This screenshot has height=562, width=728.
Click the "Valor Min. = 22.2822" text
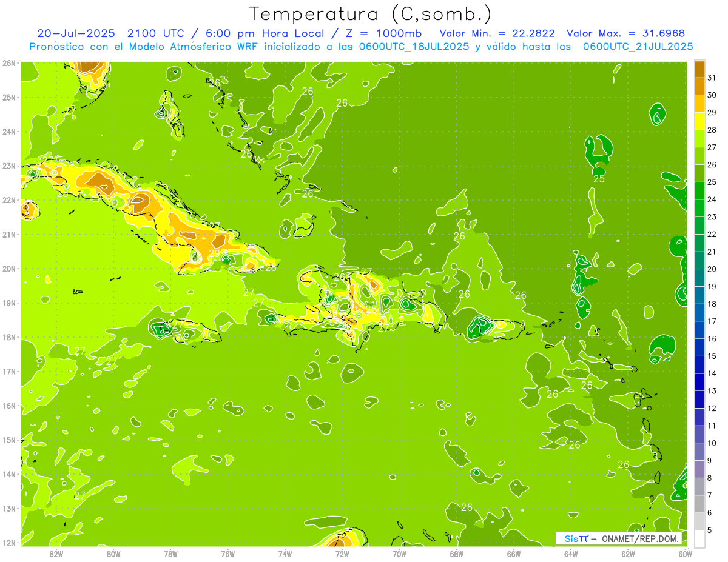point(497,33)
